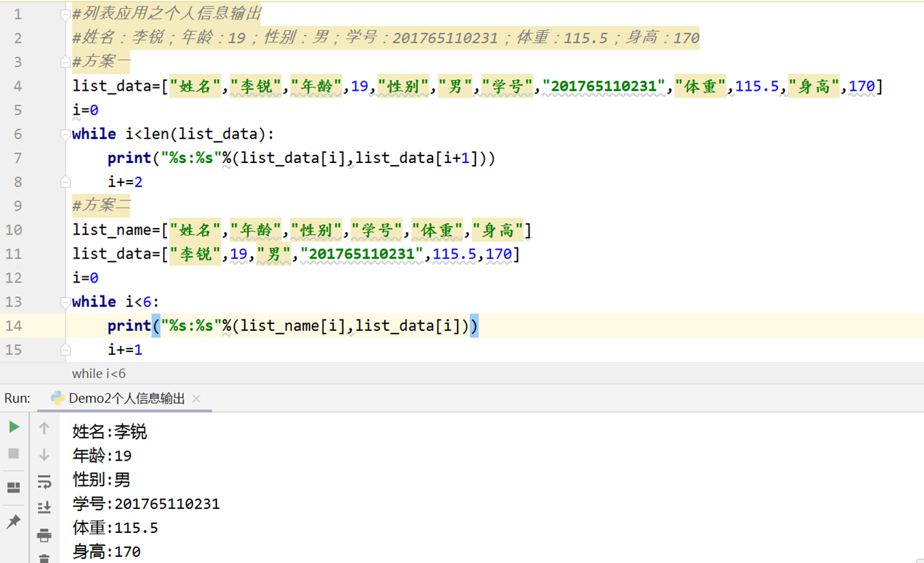Click the string "201765110231" on line 4
The height and width of the screenshot is (563, 924).
[x=603, y=86]
